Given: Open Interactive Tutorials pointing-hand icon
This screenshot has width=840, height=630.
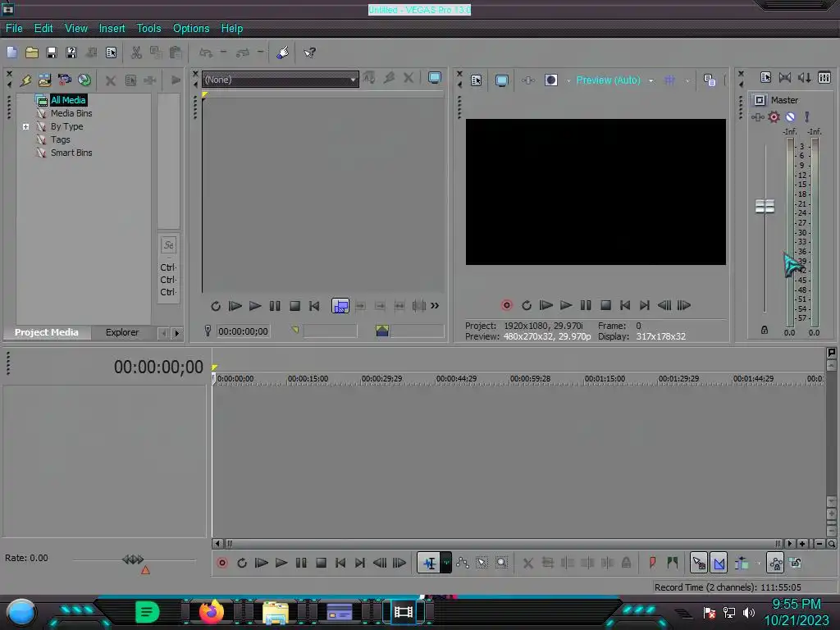Looking at the screenshot, I should 283,52.
